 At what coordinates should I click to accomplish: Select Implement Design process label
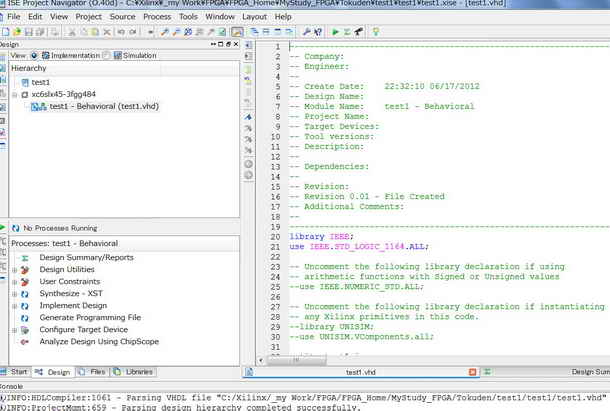[73, 306]
